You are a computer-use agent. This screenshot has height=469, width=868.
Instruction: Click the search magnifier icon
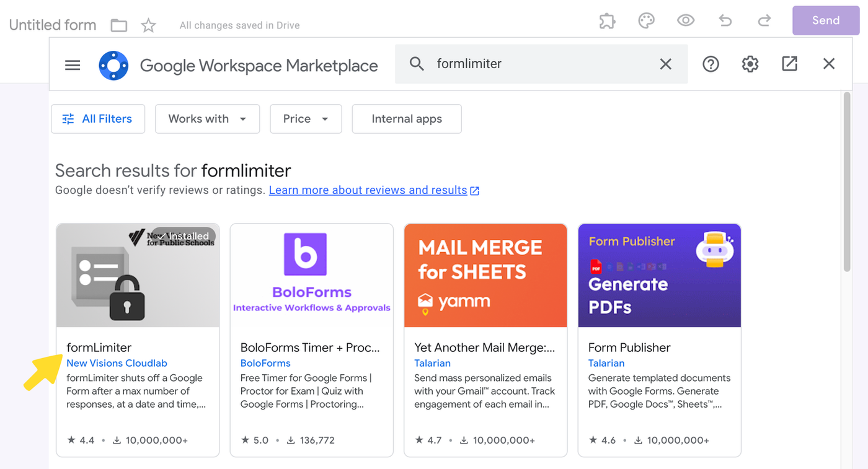coord(417,64)
